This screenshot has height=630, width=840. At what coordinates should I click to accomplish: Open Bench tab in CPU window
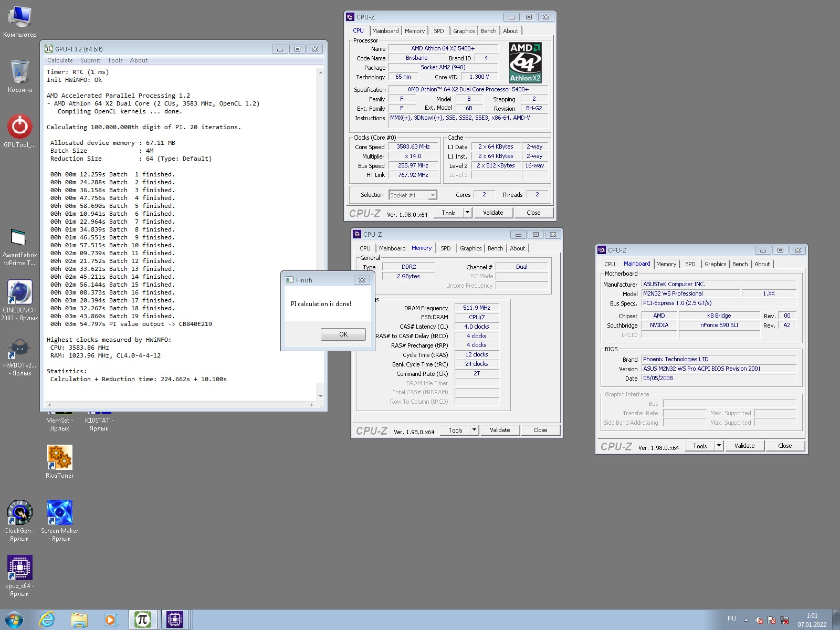pyautogui.click(x=488, y=31)
